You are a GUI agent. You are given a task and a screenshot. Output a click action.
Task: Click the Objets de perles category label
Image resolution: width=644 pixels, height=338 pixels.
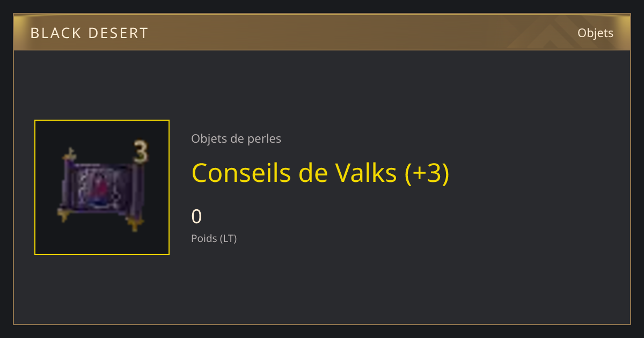(236, 139)
